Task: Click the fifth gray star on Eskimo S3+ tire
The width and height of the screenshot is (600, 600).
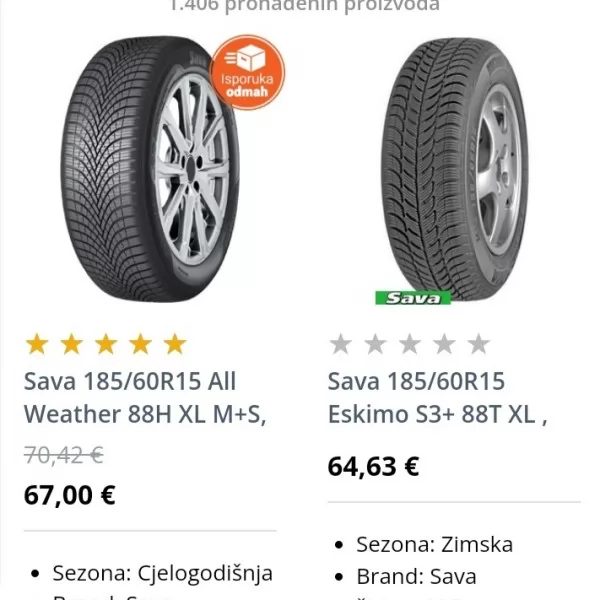Action: pos(479,345)
